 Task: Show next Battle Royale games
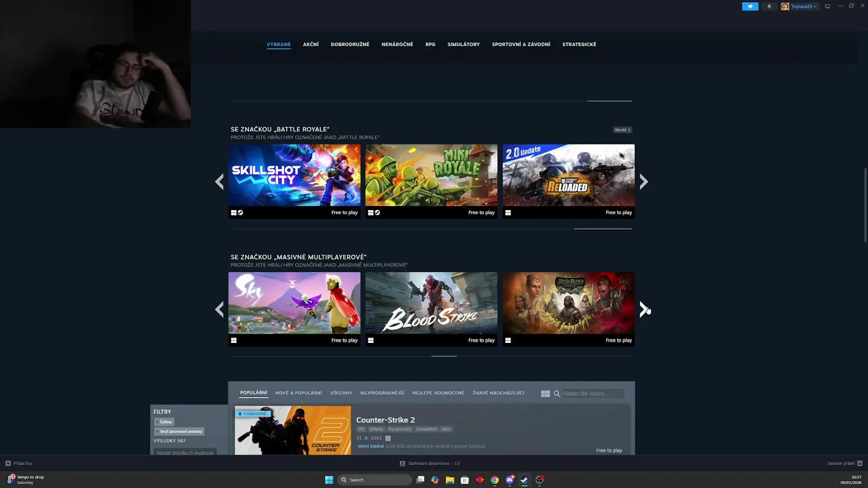coord(644,182)
